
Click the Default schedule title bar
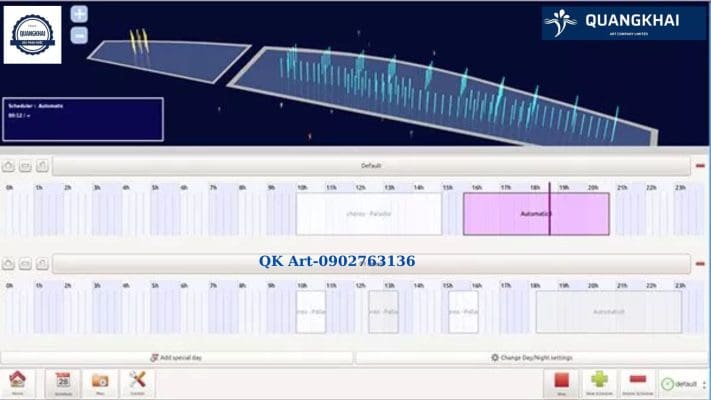[371, 166]
